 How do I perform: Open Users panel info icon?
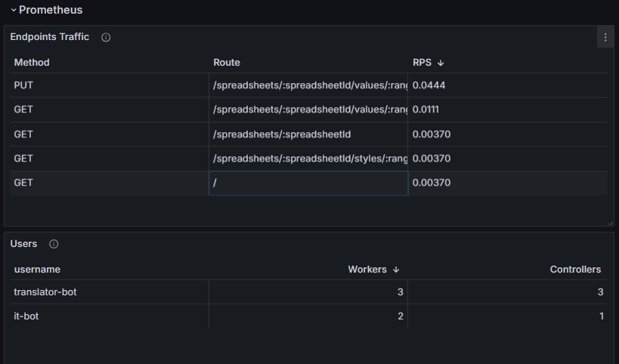(x=54, y=244)
